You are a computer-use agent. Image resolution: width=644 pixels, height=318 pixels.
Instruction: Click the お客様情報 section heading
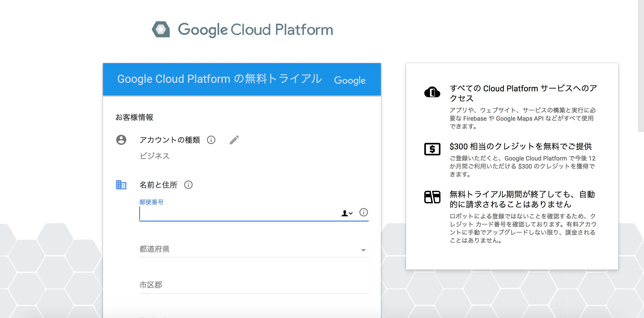click(x=134, y=117)
